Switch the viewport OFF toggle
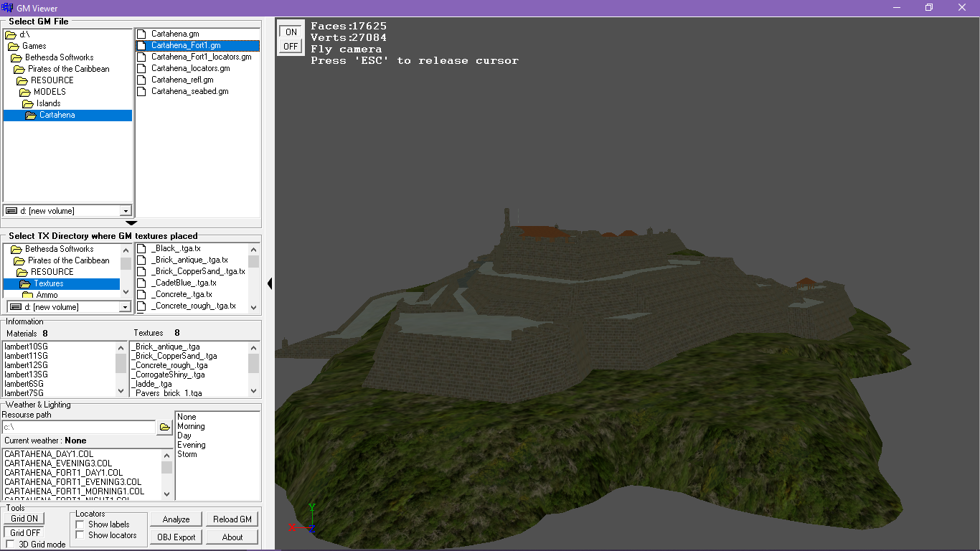980x551 pixels. [x=291, y=47]
